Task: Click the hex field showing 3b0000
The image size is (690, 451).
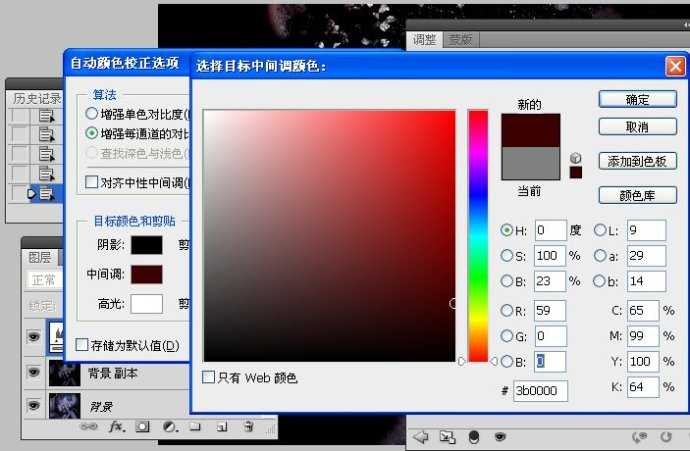Action: click(540, 391)
